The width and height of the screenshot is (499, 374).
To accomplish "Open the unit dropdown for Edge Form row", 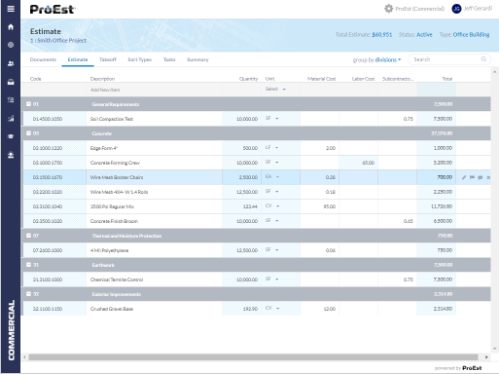I will pyautogui.click(x=277, y=148).
